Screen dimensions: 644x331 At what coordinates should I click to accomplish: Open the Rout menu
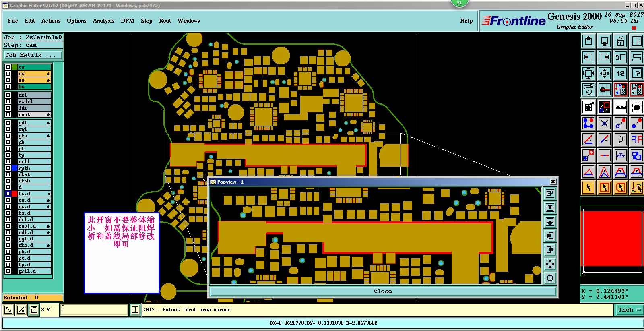pyautogui.click(x=165, y=21)
